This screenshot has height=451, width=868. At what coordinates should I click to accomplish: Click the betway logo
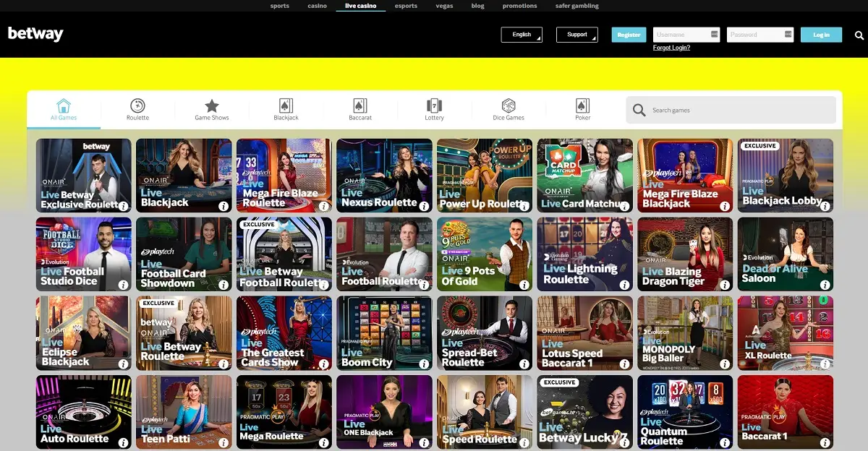(x=35, y=34)
